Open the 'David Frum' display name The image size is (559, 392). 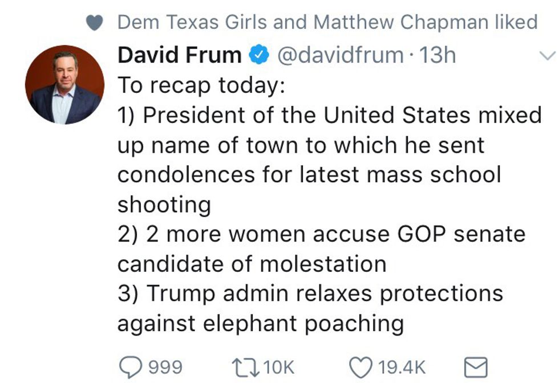(179, 55)
